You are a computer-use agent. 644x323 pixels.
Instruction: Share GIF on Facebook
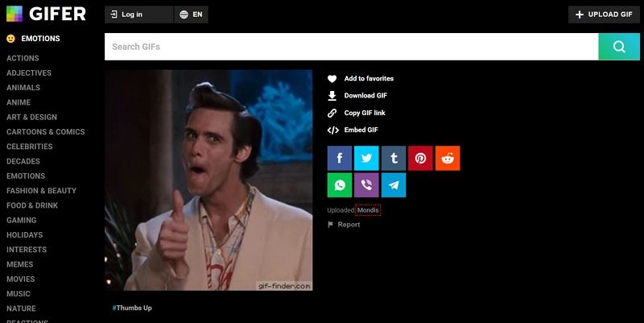point(340,158)
